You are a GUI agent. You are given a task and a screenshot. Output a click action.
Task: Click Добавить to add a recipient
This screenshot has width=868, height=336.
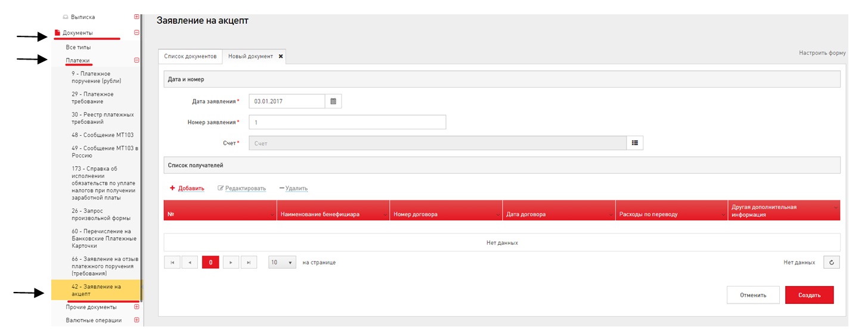[187, 188]
